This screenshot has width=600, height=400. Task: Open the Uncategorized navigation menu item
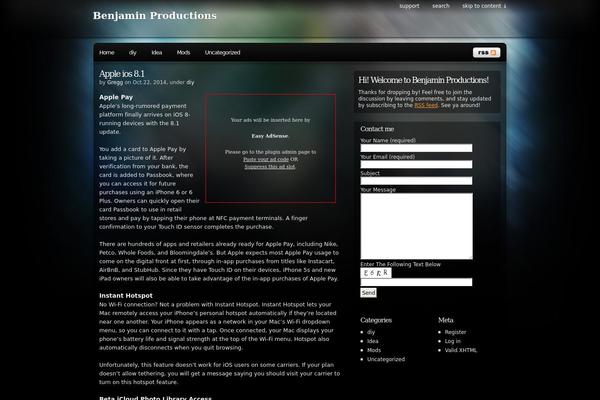click(222, 52)
